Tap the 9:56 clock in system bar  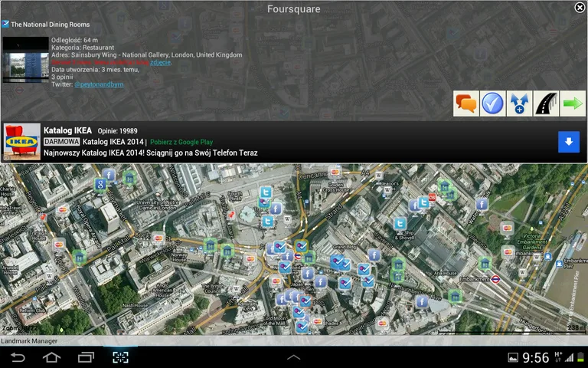[x=536, y=357]
